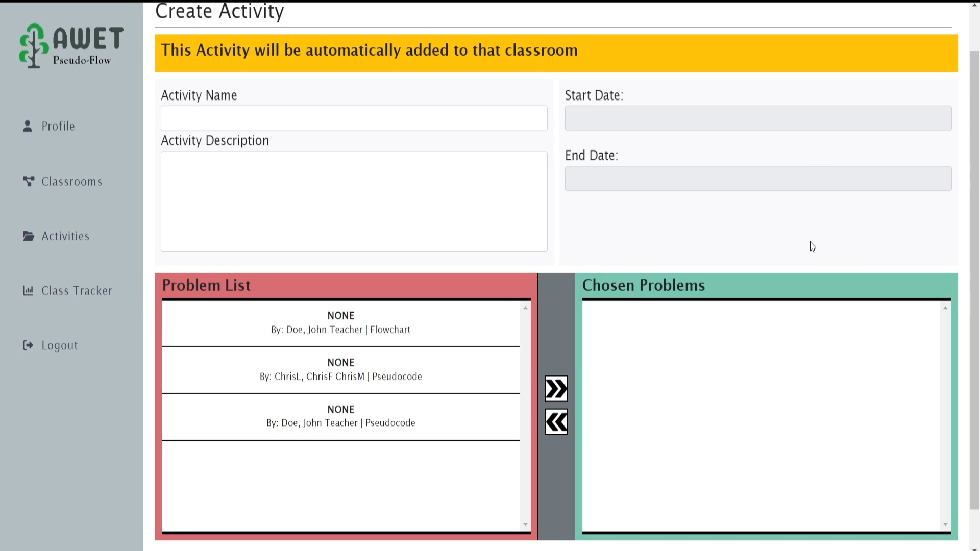The width and height of the screenshot is (980, 551).
Task: Click the Class Tracker chart icon
Action: (28, 290)
